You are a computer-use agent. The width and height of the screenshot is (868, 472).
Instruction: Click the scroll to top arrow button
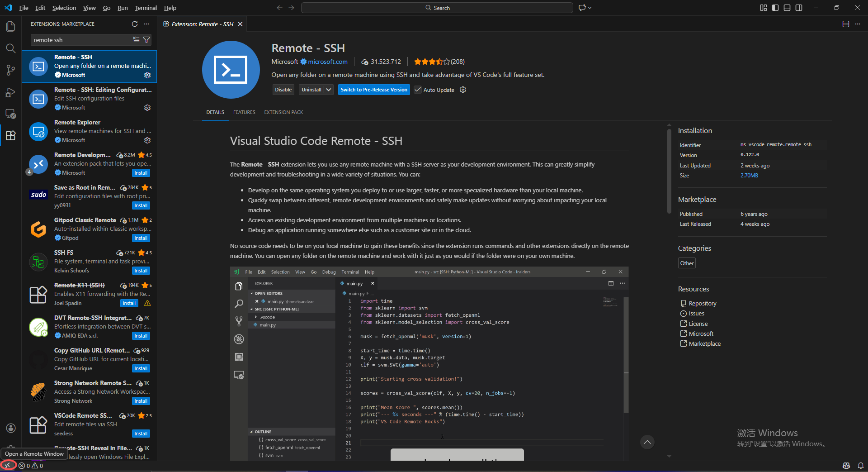[x=647, y=442]
